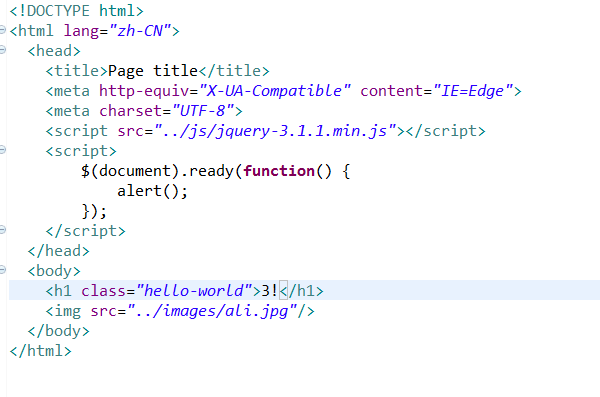Click the "hello-world" class value
Image resolution: width=600 pixels, height=397 pixels.
[x=194, y=291]
